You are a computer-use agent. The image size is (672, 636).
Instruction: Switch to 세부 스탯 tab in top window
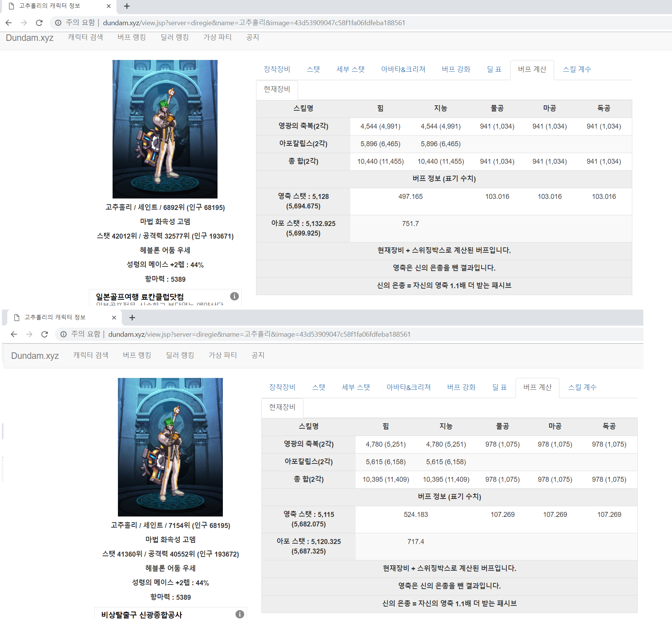351,69
